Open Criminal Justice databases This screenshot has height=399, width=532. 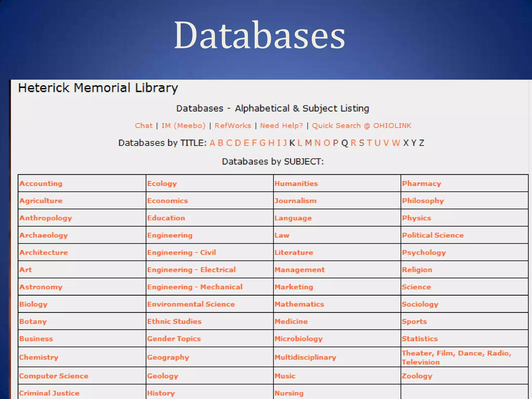pyautogui.click(x=49, y=393)
